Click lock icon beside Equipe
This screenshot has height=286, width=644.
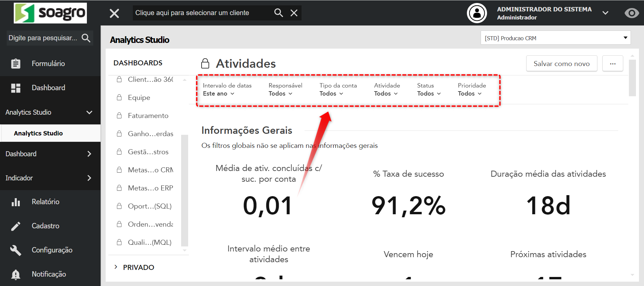pyautogui.click(x=119, y=97)
